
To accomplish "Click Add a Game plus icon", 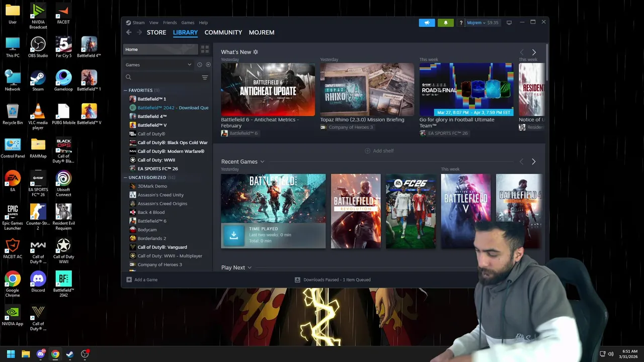I will (x=129, y=280).
